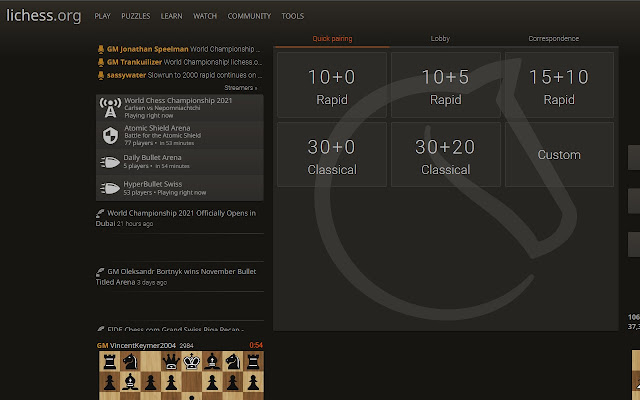640x400 pixels.
Task: Open the HyperBullet Swiss tournament
Action: (180, 188)
